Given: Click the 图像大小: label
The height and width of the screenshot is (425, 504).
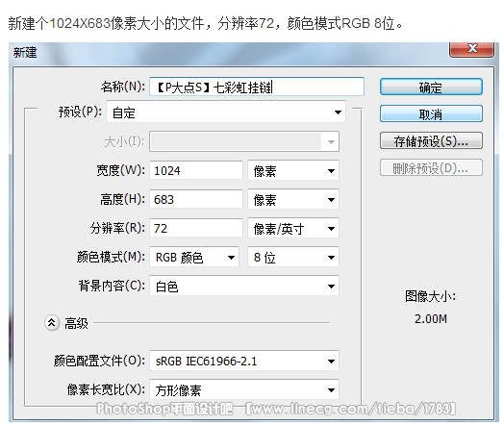Looking at the screenshot, I should click(x=430, y=296).
